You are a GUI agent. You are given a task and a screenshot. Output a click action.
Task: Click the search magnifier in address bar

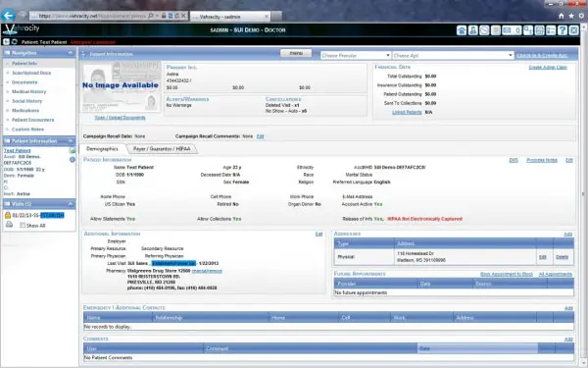[x=150, y=16]
